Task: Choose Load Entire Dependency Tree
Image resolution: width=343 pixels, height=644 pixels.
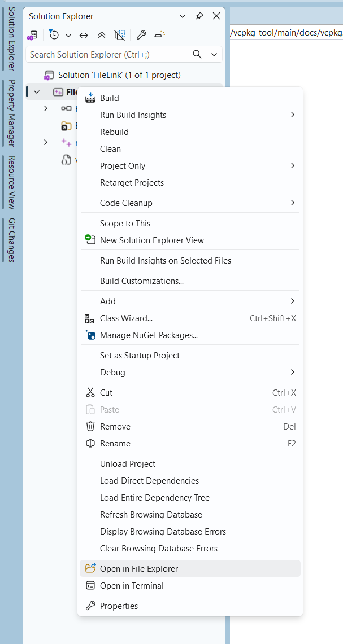Action: click(190, 497)
